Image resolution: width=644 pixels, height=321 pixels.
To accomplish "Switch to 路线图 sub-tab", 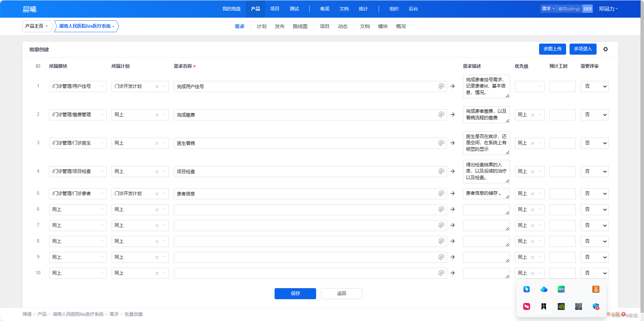I will pos(300,26).
